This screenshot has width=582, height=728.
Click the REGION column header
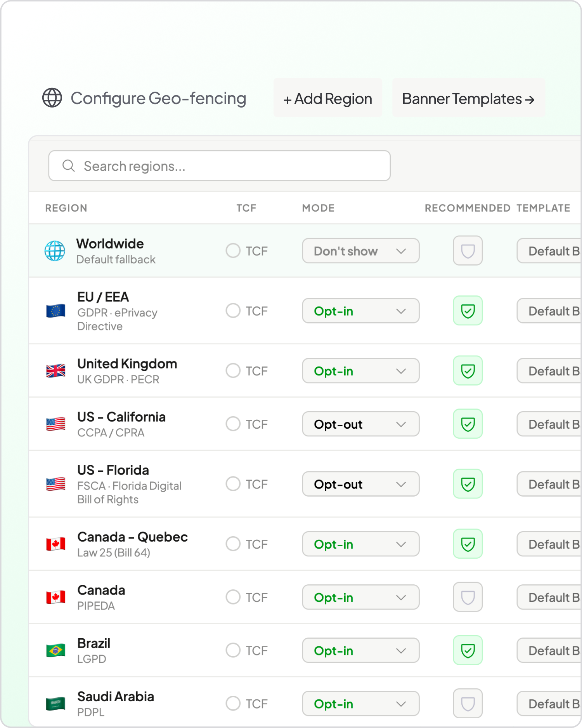click(66, 208)
